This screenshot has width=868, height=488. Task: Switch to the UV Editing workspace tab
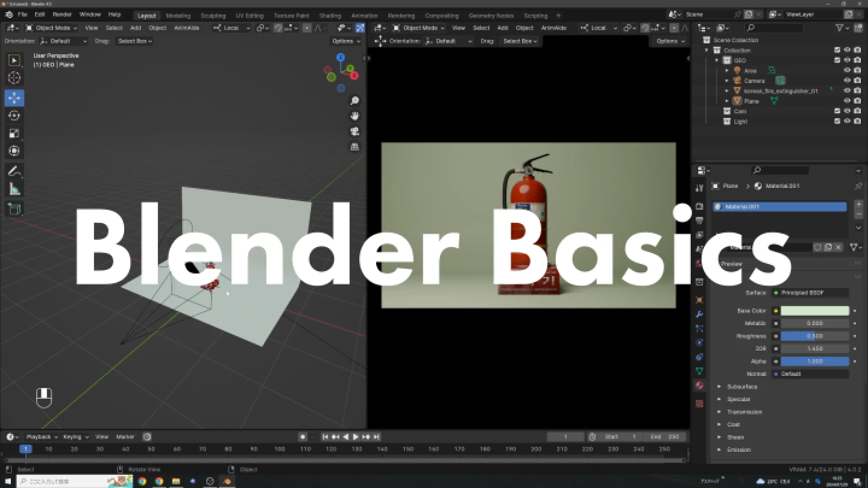pyautogui.click(x=250, y=16)
